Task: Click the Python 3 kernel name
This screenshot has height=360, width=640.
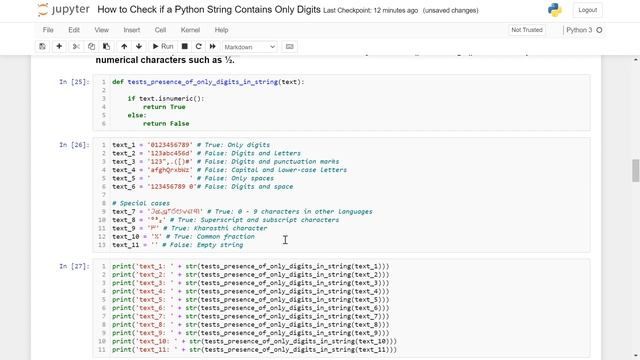Action: [x=579, y=30]
